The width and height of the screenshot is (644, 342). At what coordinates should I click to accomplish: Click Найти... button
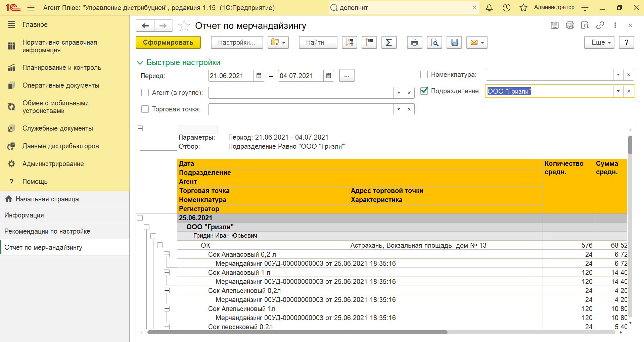318,43
